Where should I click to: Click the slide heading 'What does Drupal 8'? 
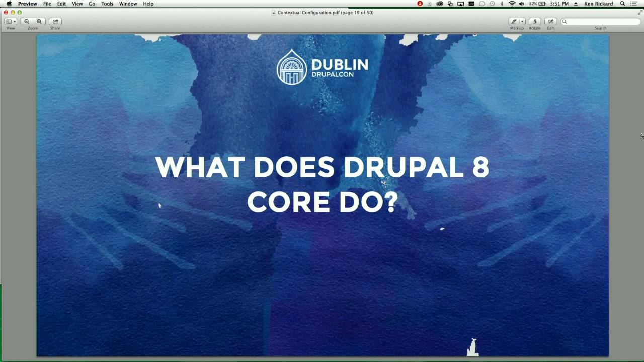tap(322, 167)
